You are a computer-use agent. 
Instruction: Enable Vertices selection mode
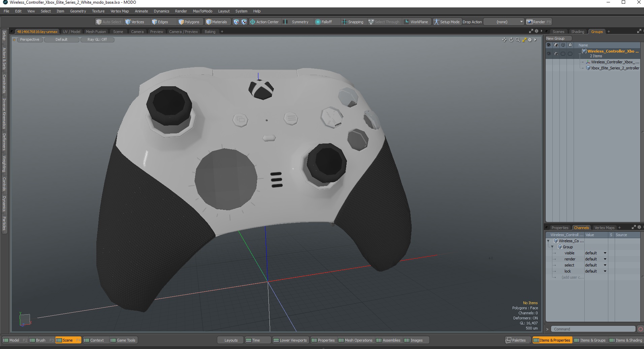click(x=134, y=22)
